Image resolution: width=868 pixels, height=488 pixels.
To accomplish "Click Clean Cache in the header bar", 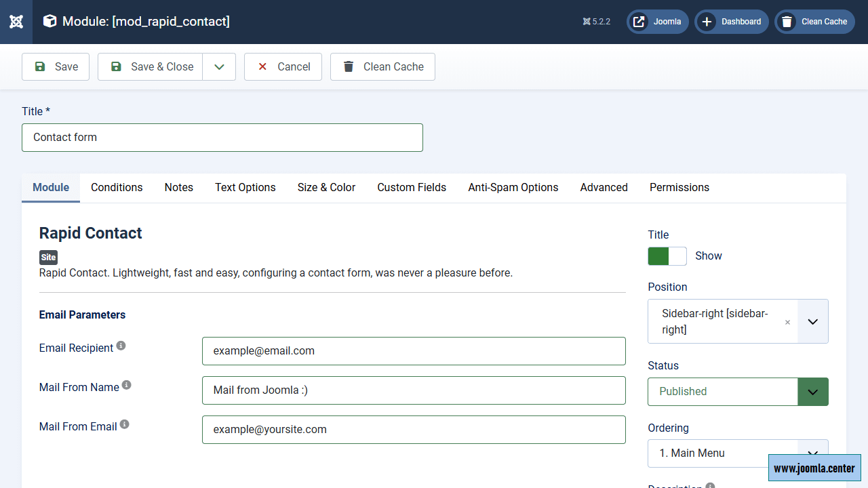I will (x=814, y=22).
